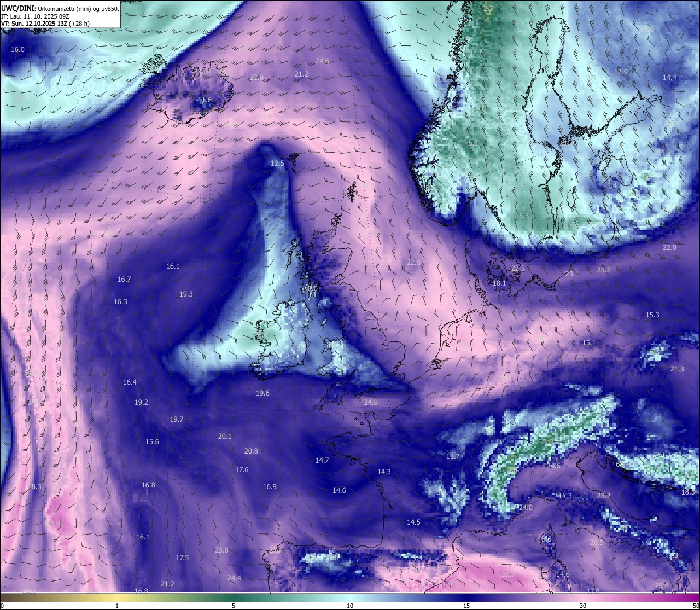
Task: Click the color scale label 50
Action: [695, 606]
